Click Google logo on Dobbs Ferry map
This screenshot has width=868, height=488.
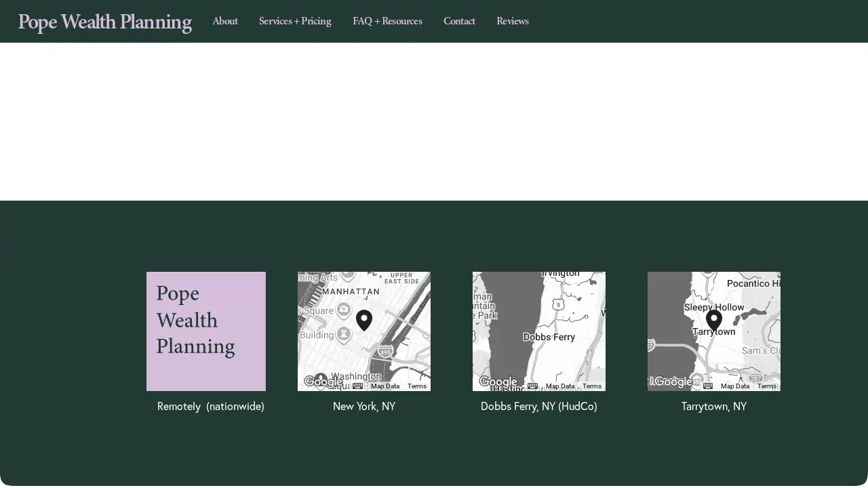(x=498, y=382)
